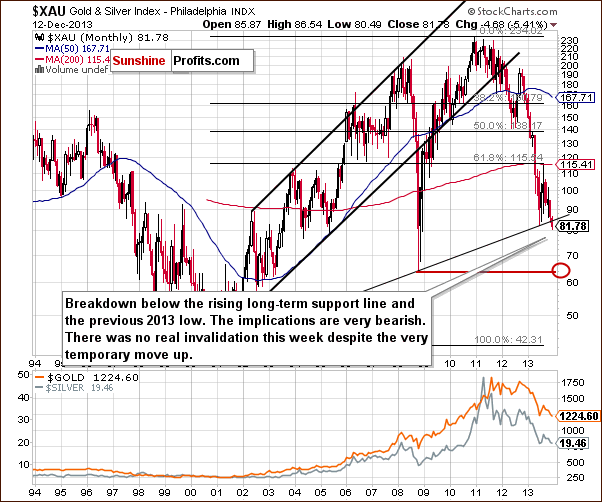The height and width of the screenshot is (502, 602).
Task: Click year 08 on lower time axis
Action: point(398,492)
